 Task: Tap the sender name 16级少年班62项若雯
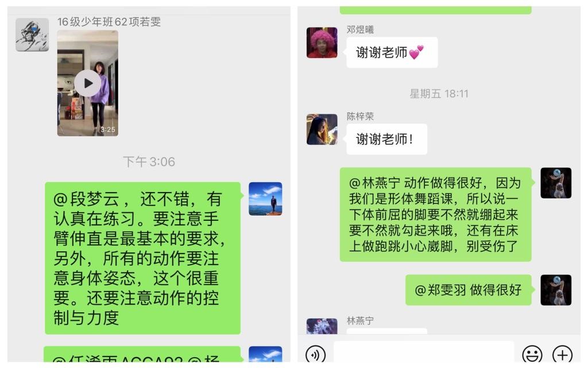click(109, 22)
